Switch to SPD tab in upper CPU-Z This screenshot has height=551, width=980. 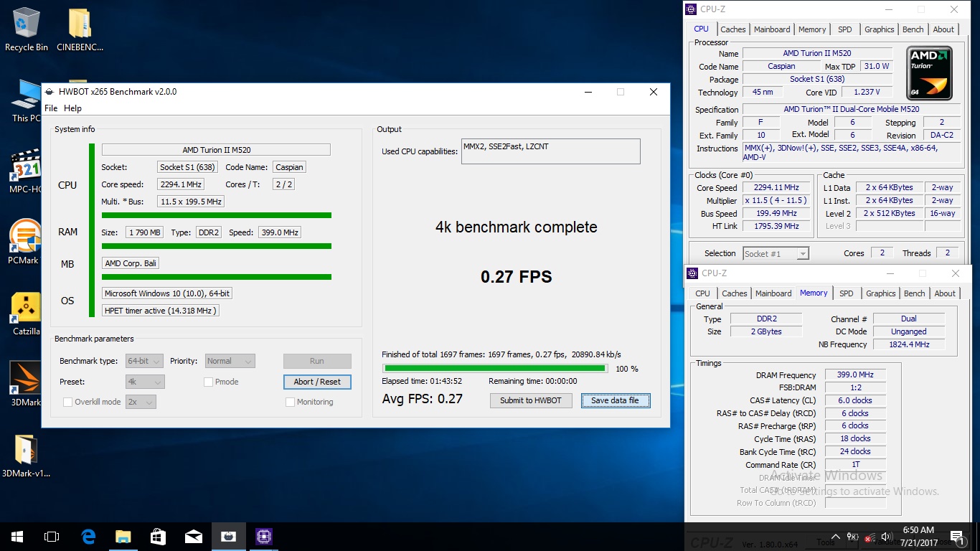[845, 29]
